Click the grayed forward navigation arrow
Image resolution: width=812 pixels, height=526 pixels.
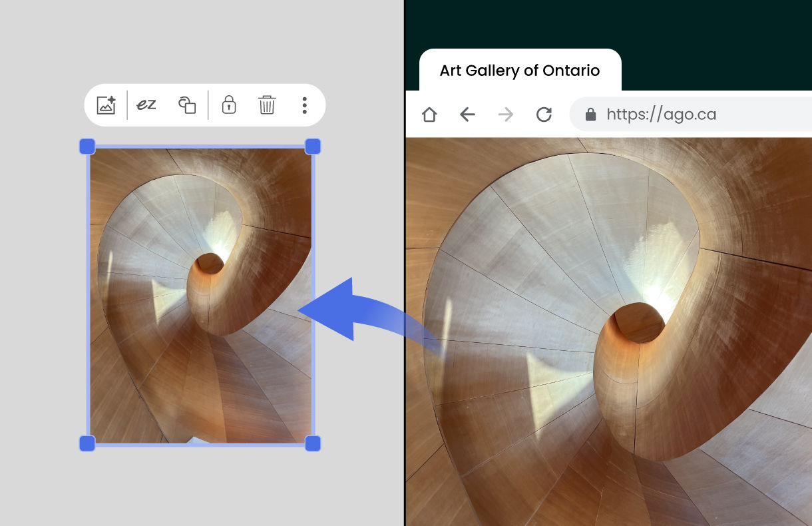[x=505, y=114]
